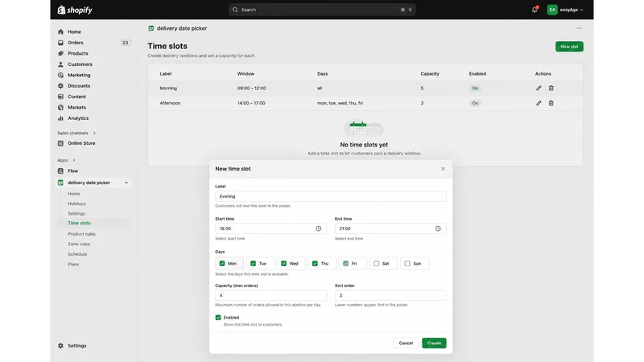The height and width of the screenshot is (362, 644).
Task: Open the Schedule submenu item
Action: click(x=77, y=254)
